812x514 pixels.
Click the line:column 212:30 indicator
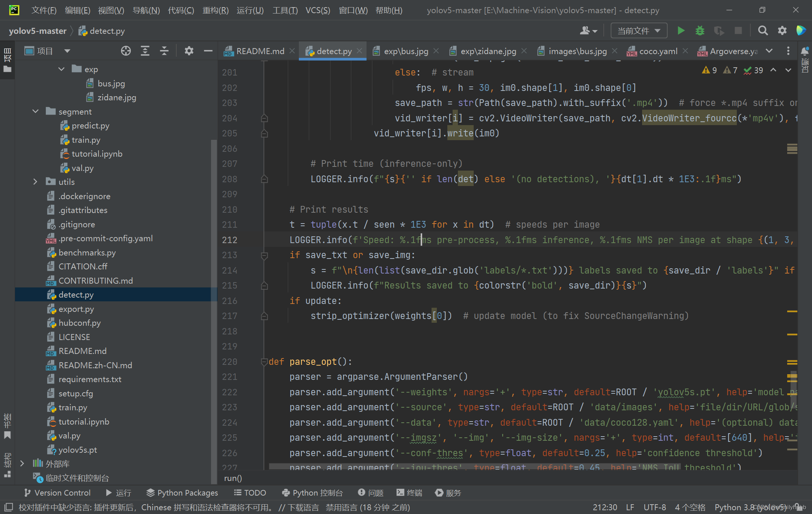coord(605,507)
